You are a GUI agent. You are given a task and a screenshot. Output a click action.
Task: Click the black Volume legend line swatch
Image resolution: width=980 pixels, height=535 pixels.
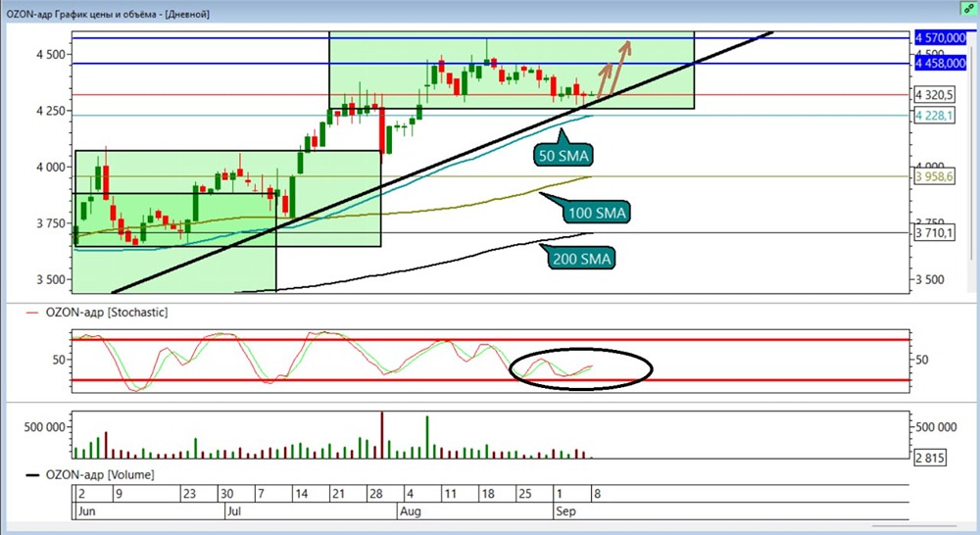[x=32, y=475]
